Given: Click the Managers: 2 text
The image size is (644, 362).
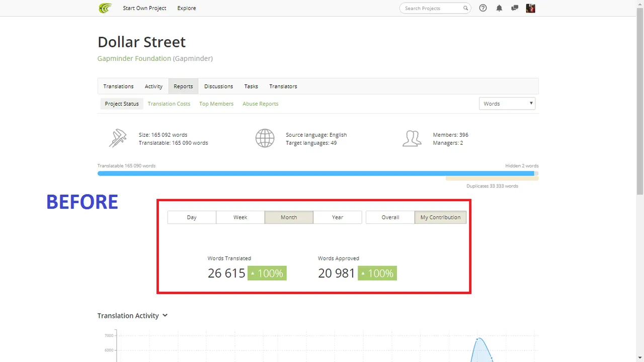Looking at the screenshot, I should (448, 143).
